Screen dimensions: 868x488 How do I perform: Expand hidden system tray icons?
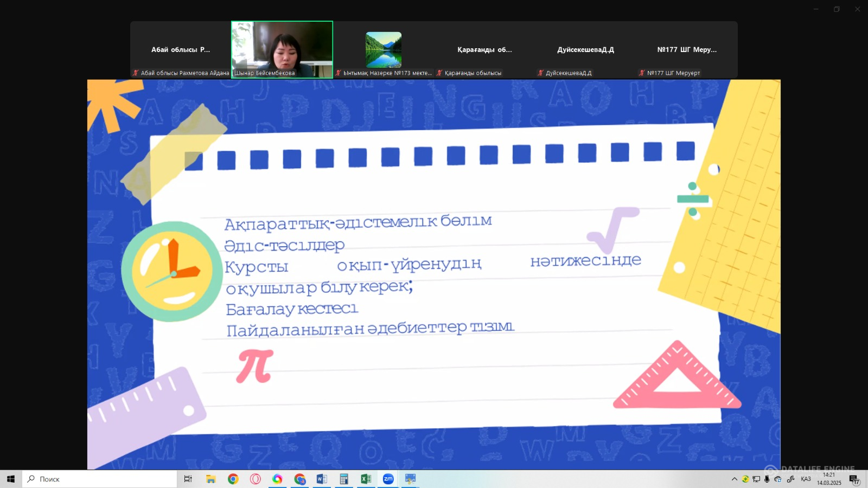point(735,479)
